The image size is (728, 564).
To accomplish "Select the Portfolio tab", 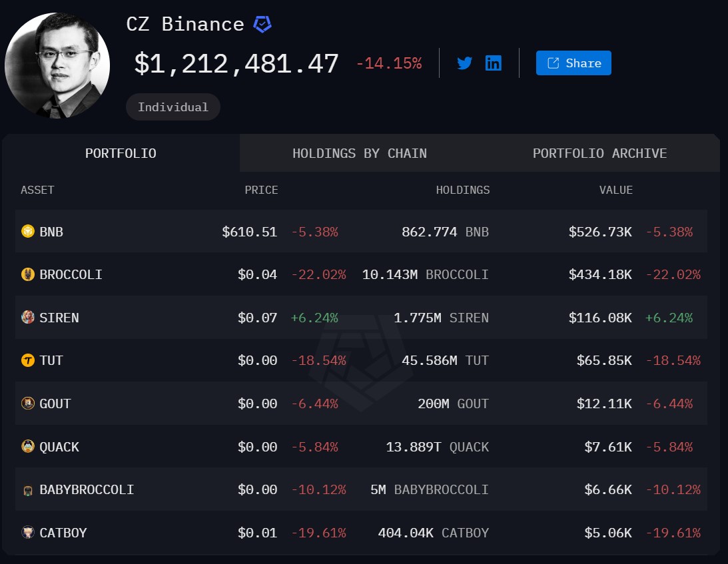I will click(121, 153).
